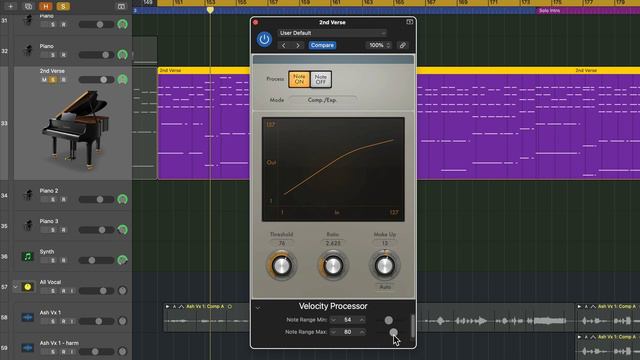
Task: Click the Piano 3 track instrument icon
Action: point(28,225)
